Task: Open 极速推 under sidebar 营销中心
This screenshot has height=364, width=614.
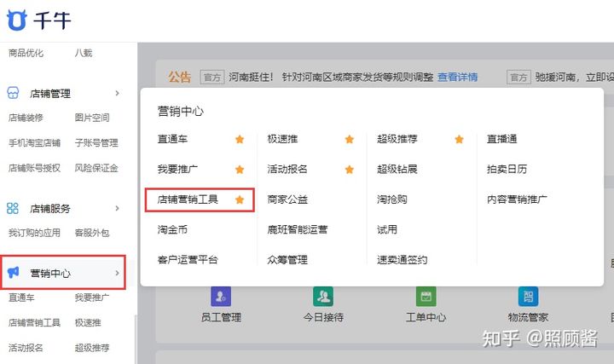Action: point(88,322)
